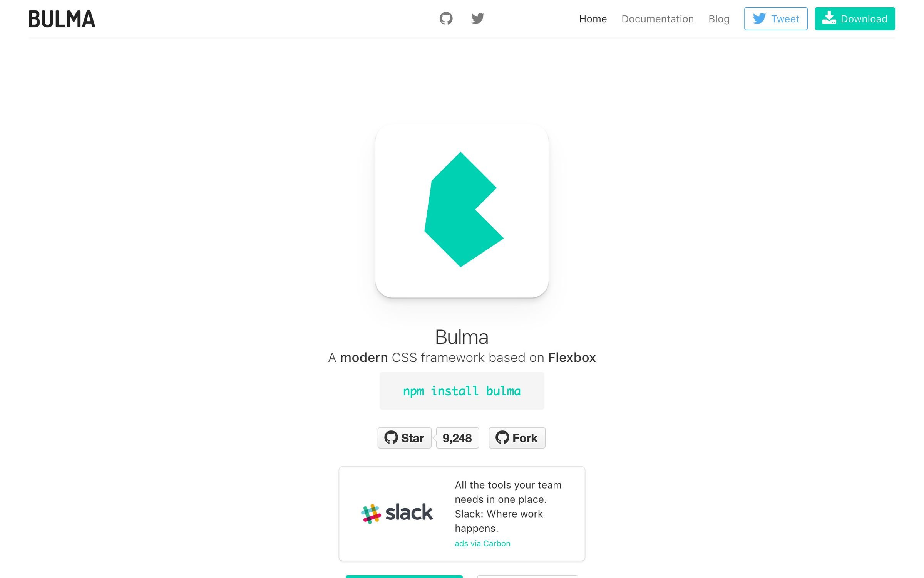Click the Home navigation menu item
The image size is (924, 578).
tap(593, 18)
